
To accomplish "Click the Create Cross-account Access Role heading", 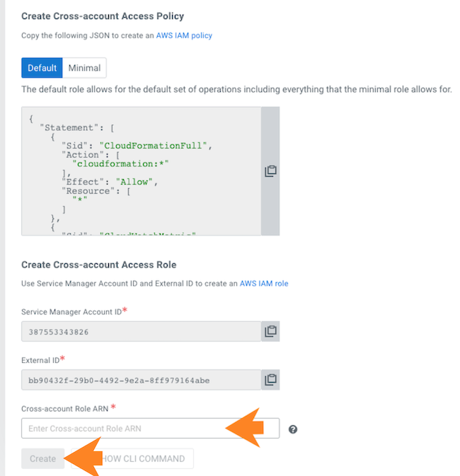I will tap(98, 265).
